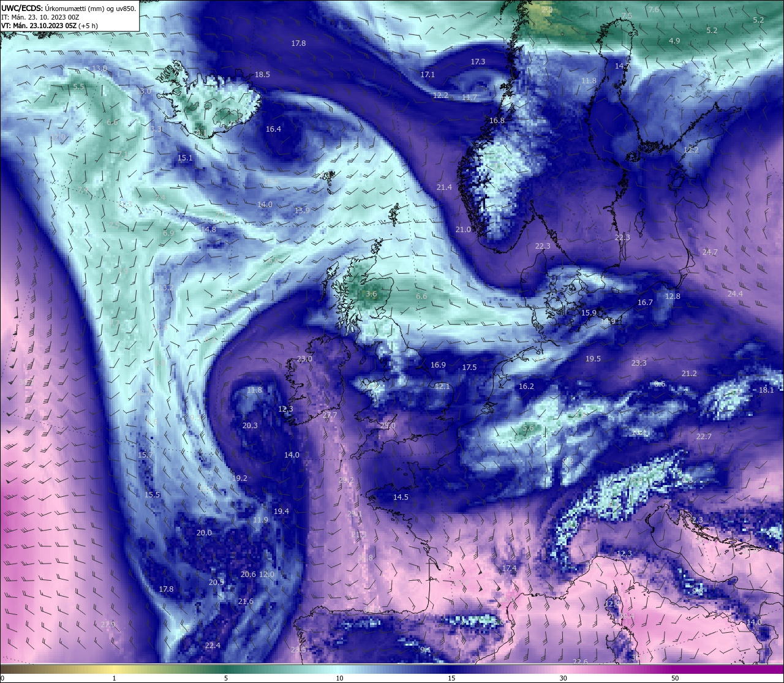Click the 15.1 value south of Iceland
The height and width of the screenshot is (683, 784).
(x=185, y=157)
